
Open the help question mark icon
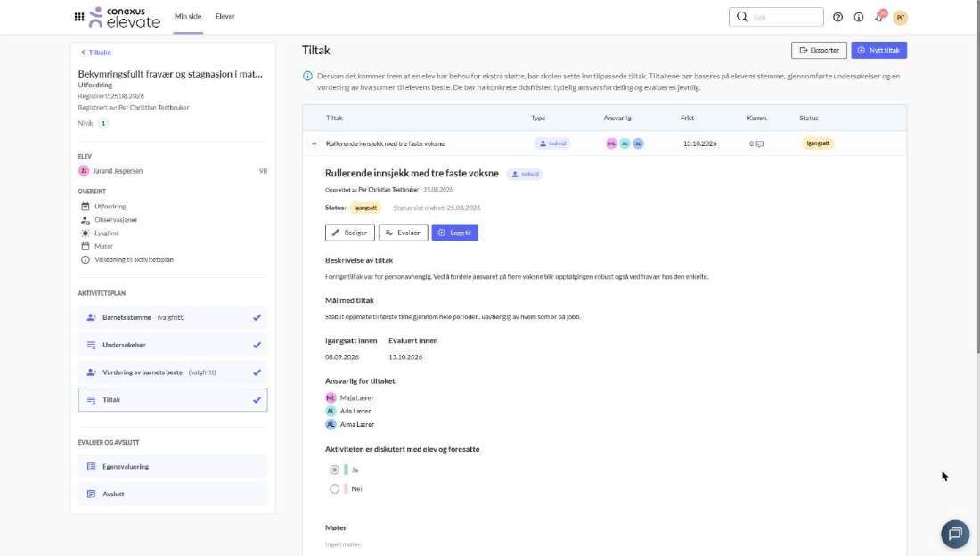point(837,17)
